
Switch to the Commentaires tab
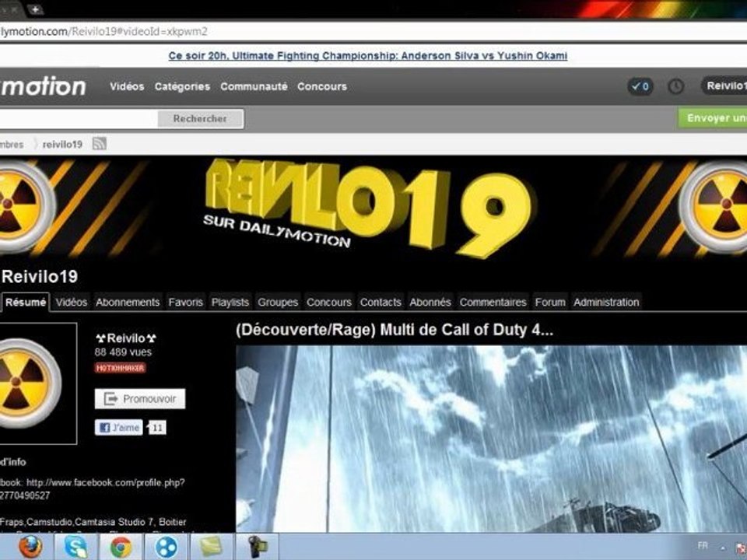[x=493, y=302]
